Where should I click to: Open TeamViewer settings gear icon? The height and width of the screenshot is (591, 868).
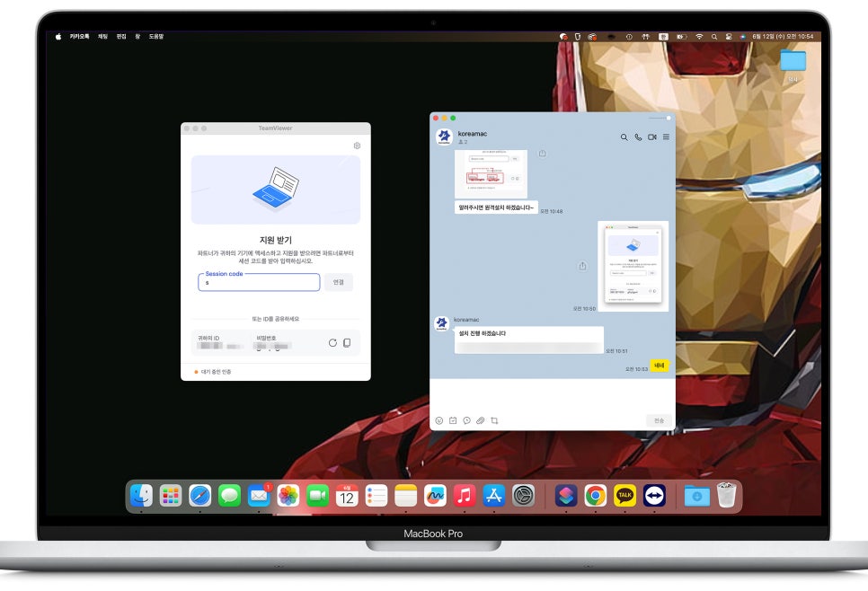(x=357, y=146)
